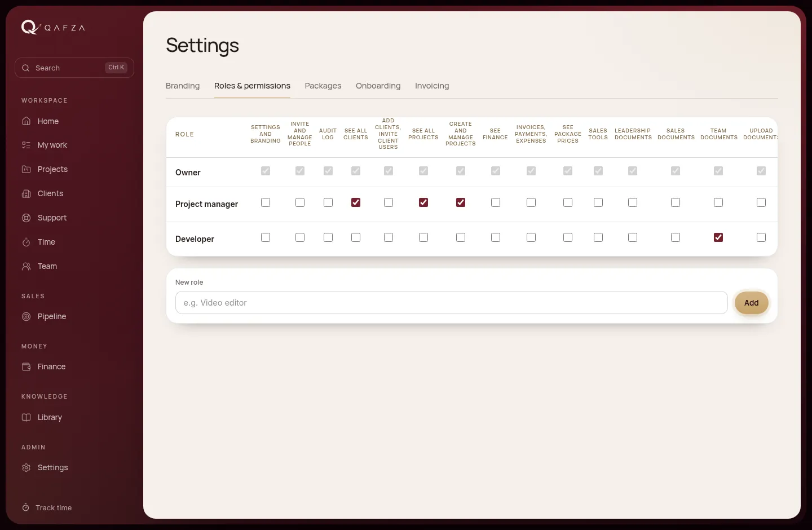Screen dimensions: 812x530
Task: Enable Invite and manage people for Project manager
Action: pos(300,202)
